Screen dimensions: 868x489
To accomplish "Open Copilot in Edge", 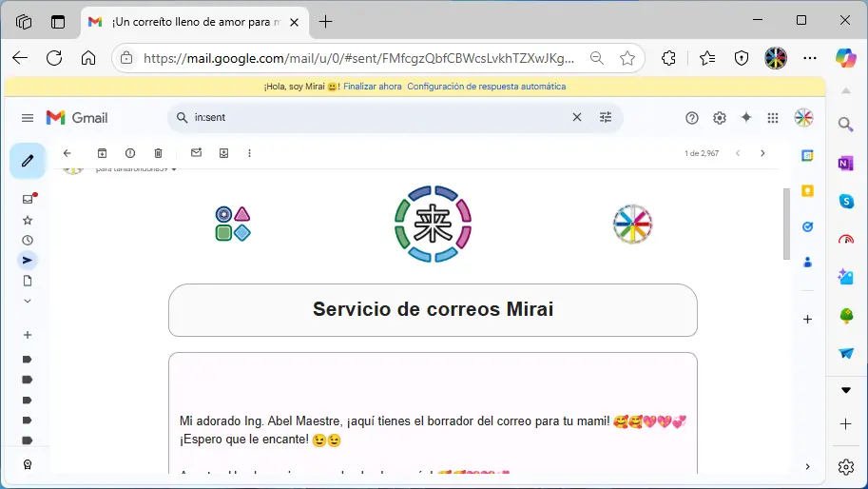I will point(846,58).
